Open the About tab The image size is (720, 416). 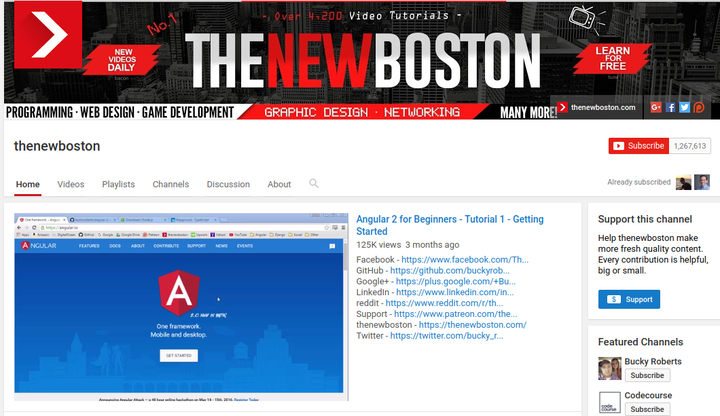279,184
